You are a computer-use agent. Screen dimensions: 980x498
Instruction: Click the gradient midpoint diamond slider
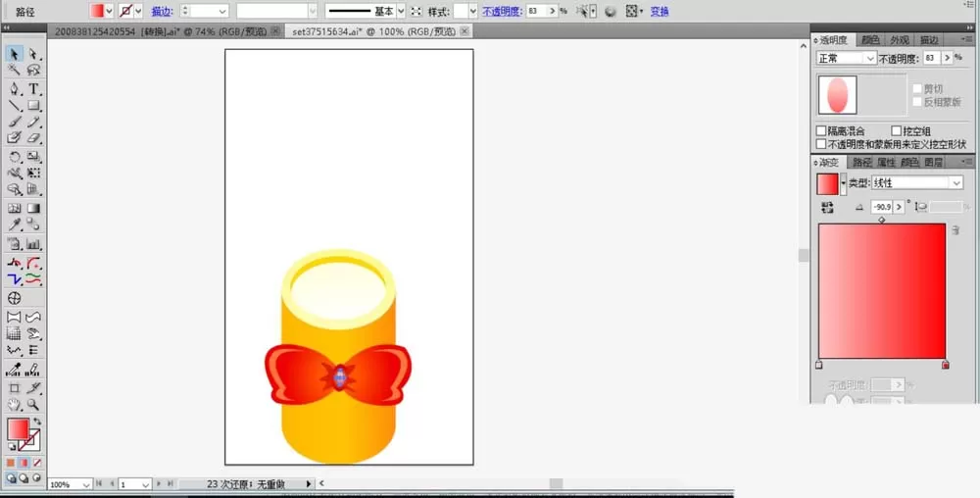pyautogui.click(x=881, y=220)
